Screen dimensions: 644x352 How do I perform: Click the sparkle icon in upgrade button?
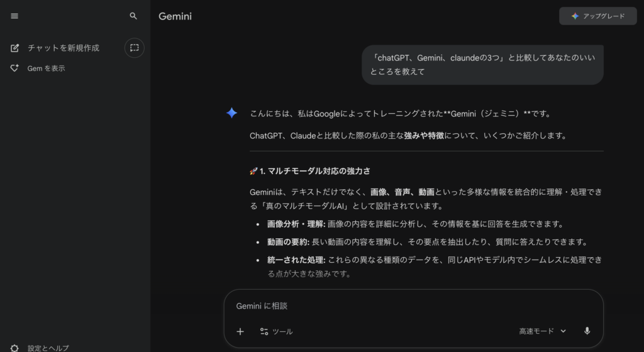click(575, 16)
